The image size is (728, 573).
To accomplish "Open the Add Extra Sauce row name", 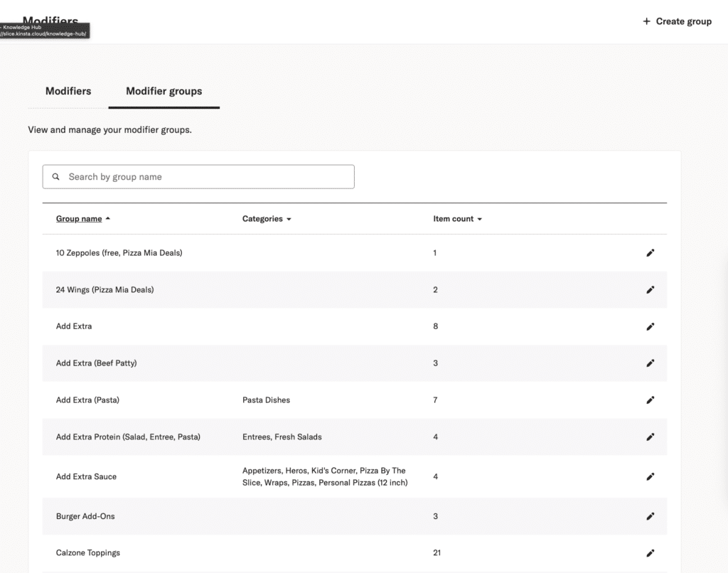I will click(86, 477).
